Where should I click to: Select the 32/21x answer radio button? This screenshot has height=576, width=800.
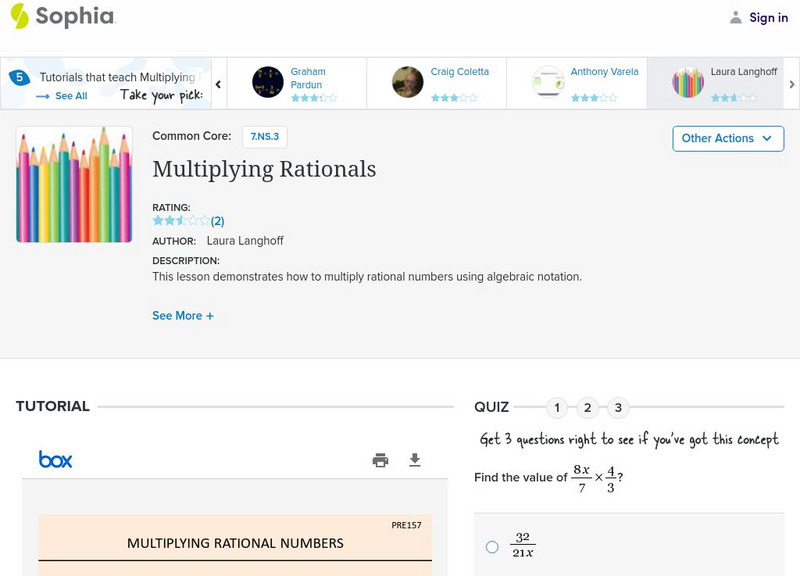(492, 547)
